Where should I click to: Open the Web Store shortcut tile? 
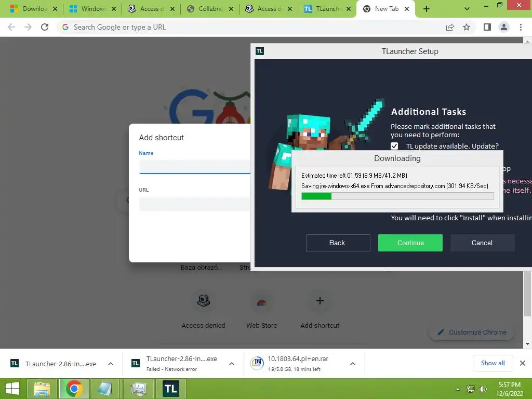coord(262,311)
